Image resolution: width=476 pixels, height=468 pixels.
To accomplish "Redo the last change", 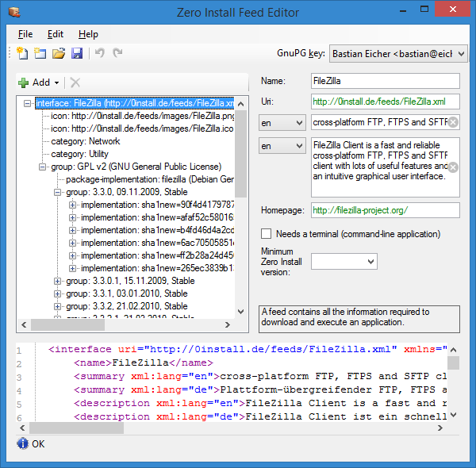I will 117,53.
